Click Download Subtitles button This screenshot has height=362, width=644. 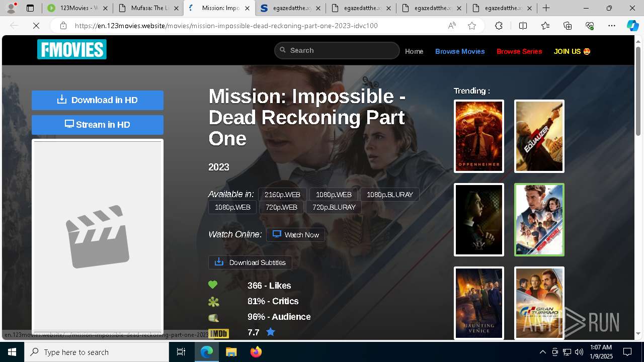click(x=250, y=262)
